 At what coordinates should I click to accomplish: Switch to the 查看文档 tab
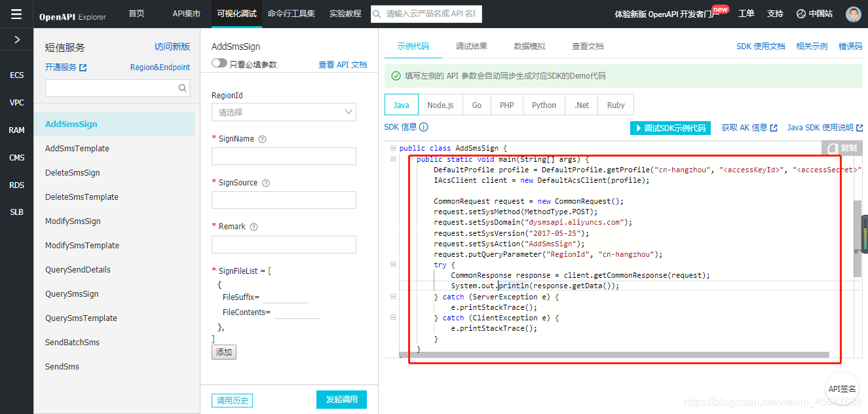click(x=588, y=47)
